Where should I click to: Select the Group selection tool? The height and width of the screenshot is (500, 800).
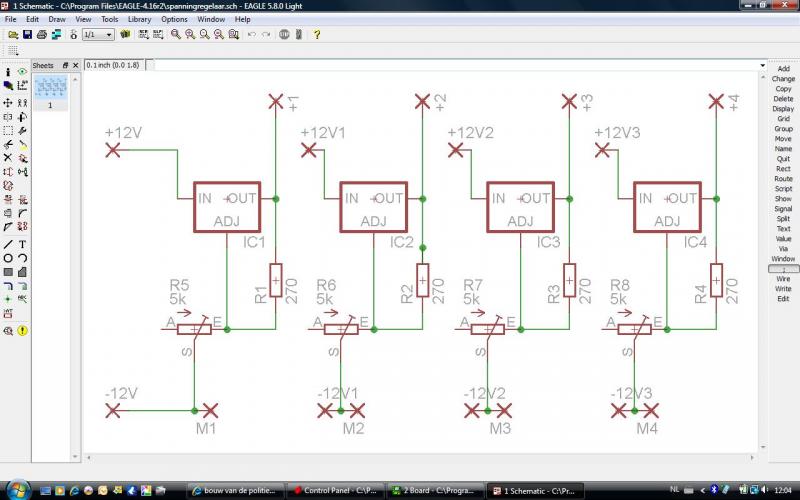[8, 131]
